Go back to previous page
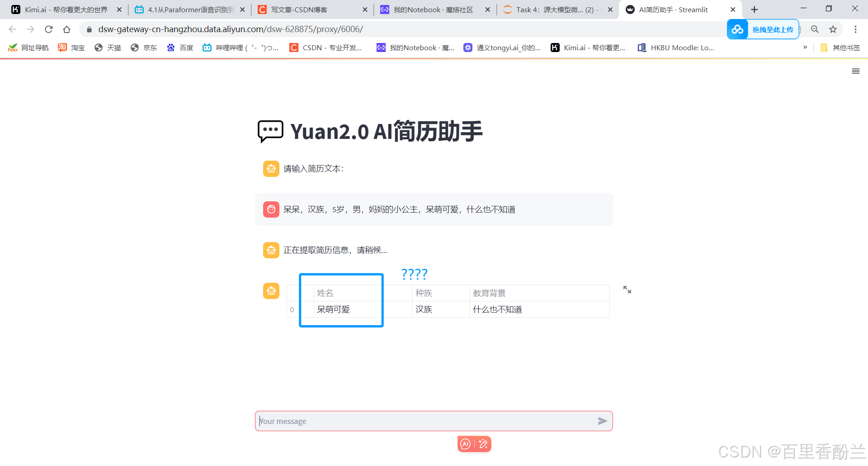Image resolution: width=868 pixels, height=466 pixels. [x=12, y=29]
